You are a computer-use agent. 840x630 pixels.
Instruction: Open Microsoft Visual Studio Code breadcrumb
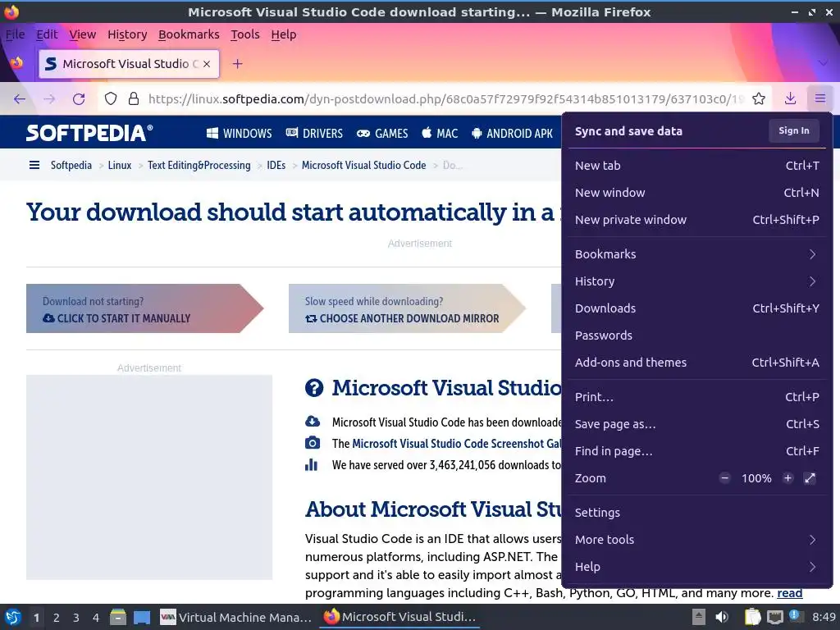[x=363, y=165]
